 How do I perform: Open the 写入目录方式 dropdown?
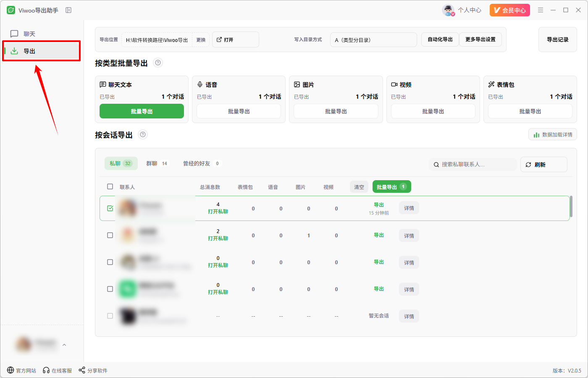[373, 40]
